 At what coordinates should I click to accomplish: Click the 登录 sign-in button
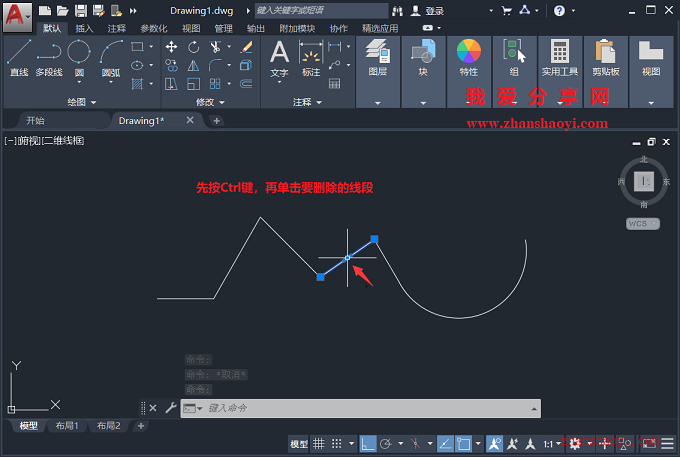[428, 11]
